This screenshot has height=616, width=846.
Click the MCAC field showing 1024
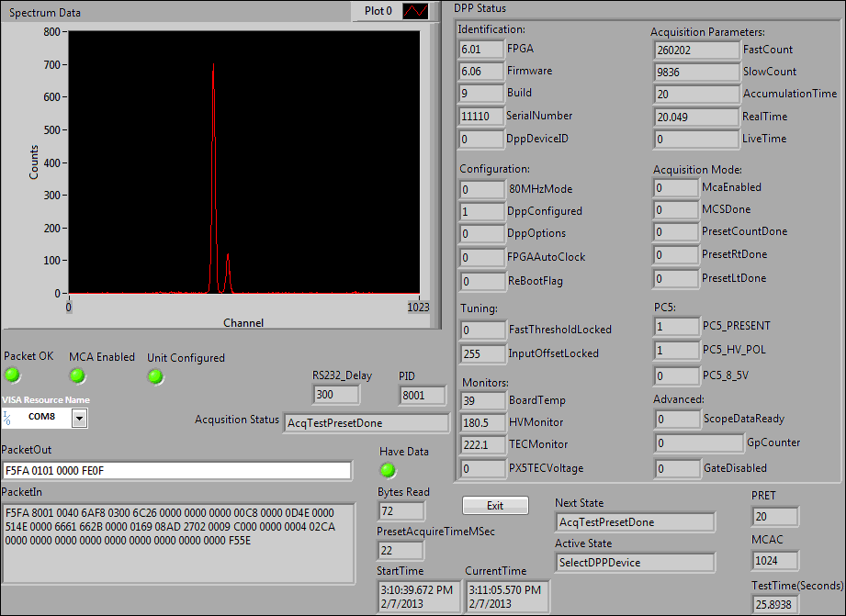click(775, 560)
